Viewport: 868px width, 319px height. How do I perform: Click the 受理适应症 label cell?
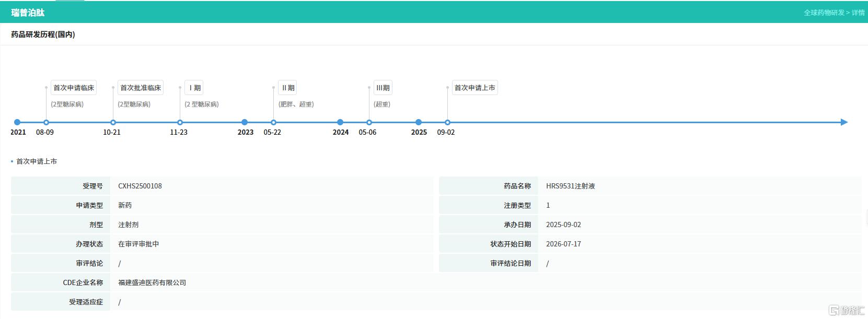[x=61, y=302]
